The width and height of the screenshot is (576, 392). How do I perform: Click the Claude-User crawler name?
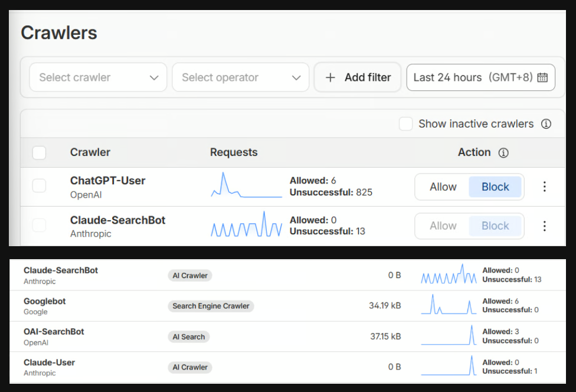[49, 362]
